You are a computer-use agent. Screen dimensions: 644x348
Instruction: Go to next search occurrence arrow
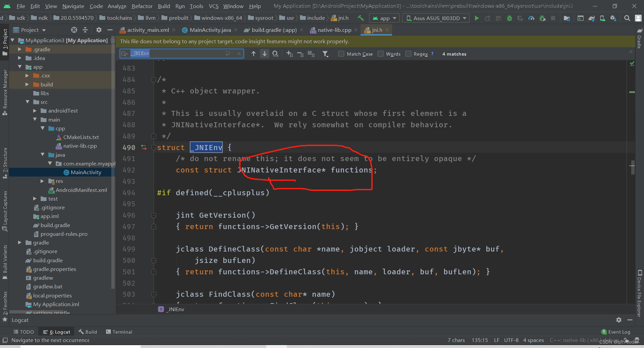[x=265, y=54]
